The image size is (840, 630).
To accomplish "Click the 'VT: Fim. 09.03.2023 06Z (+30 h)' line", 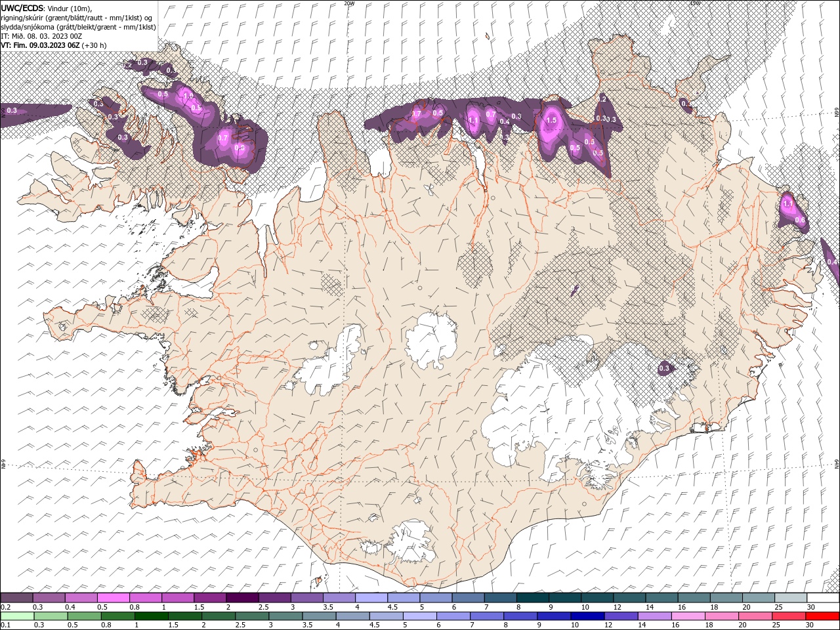I will pyautogui.click(x=54, y=45).
